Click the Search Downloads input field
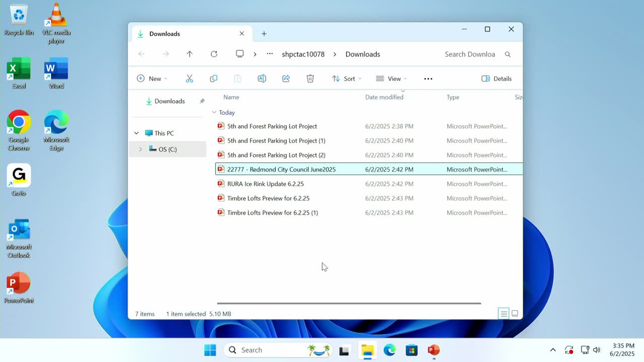This screenshot has height=362, width=644. click(469, 54)
